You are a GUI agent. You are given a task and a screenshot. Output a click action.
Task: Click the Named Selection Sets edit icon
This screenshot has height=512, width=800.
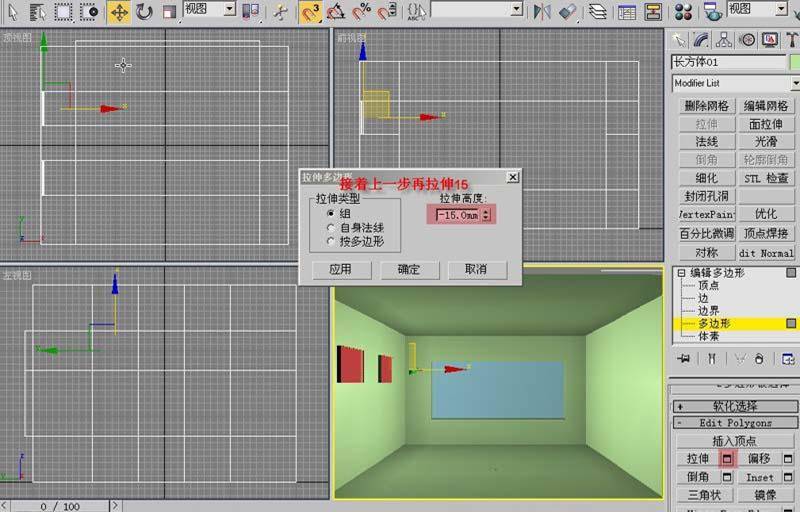pos(416,12)
